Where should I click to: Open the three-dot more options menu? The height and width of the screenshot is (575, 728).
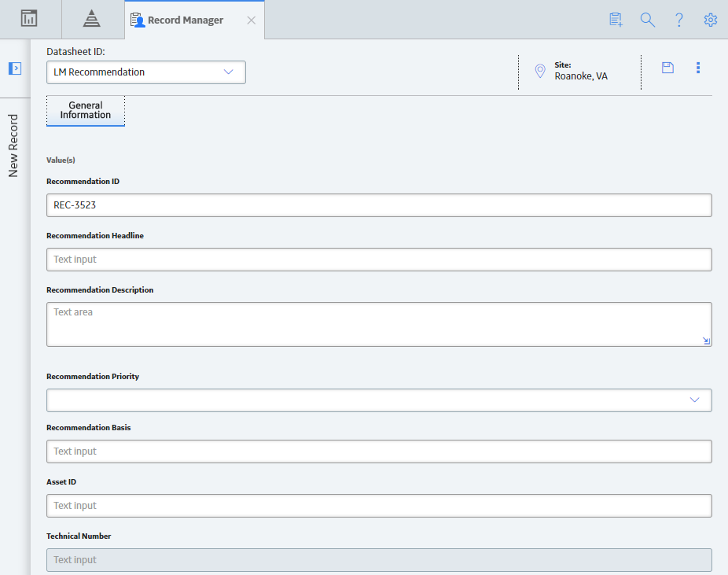pyautogui.click(x=698, y=68)
